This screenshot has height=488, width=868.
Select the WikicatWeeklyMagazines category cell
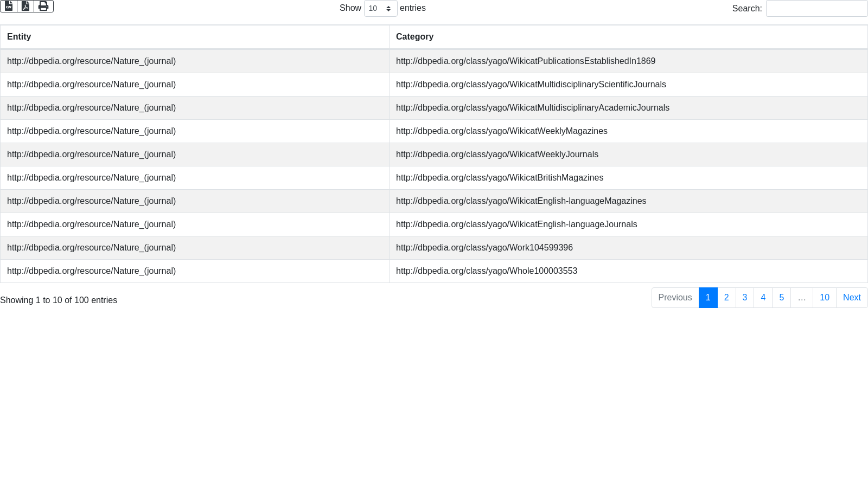(x=501, y=131)
